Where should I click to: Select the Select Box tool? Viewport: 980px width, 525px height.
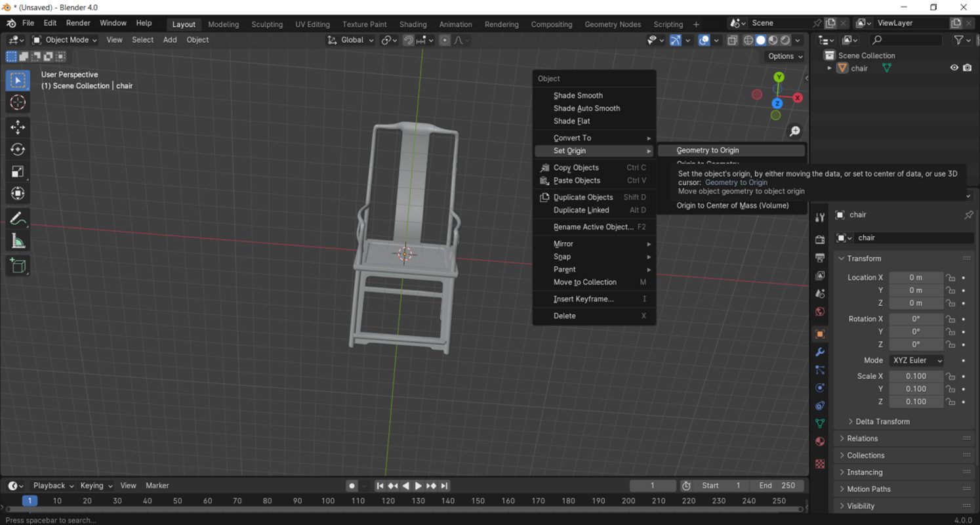18,81
